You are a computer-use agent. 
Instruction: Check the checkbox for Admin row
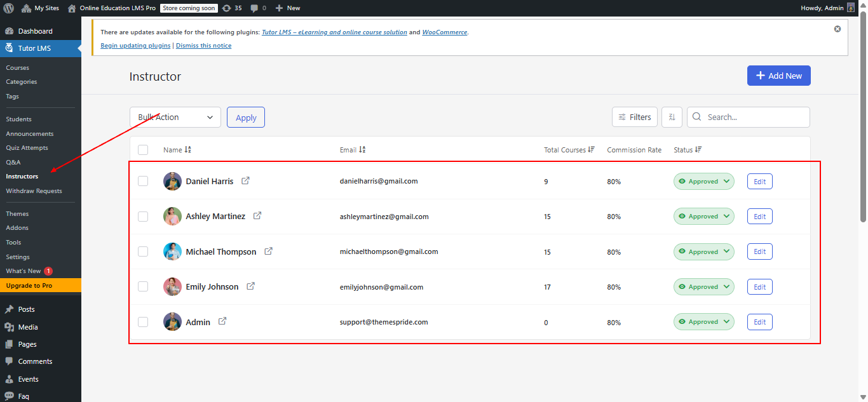tap(143, 322)
